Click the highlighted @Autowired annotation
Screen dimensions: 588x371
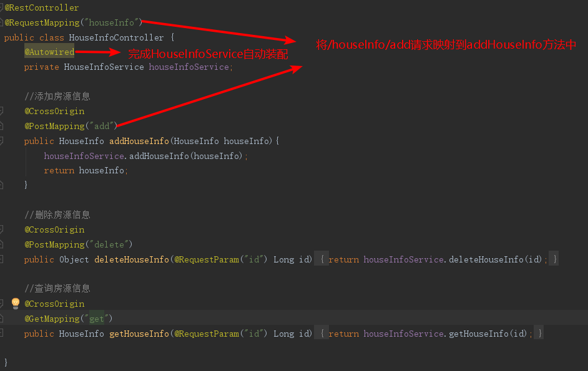(x=49, y=52)
